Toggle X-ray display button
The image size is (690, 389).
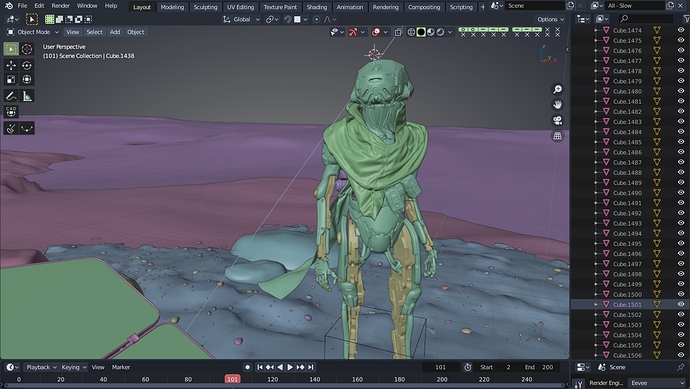click(398, 32)
